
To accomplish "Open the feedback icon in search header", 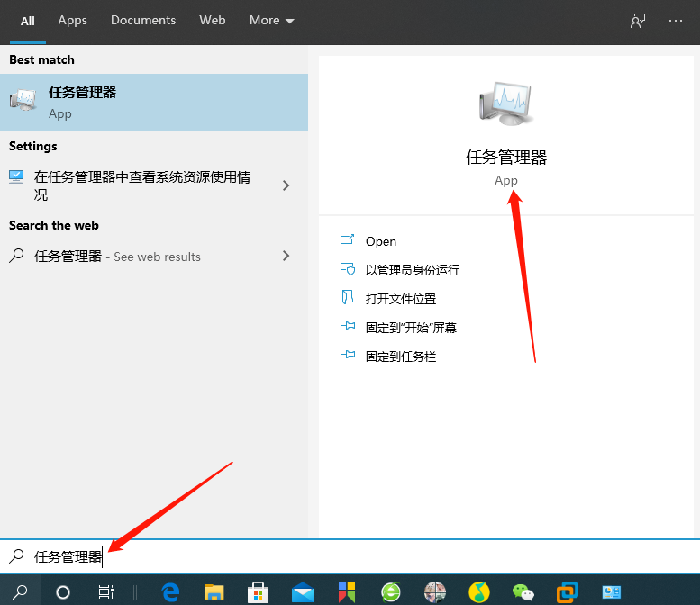I will (x=638, y=21).
